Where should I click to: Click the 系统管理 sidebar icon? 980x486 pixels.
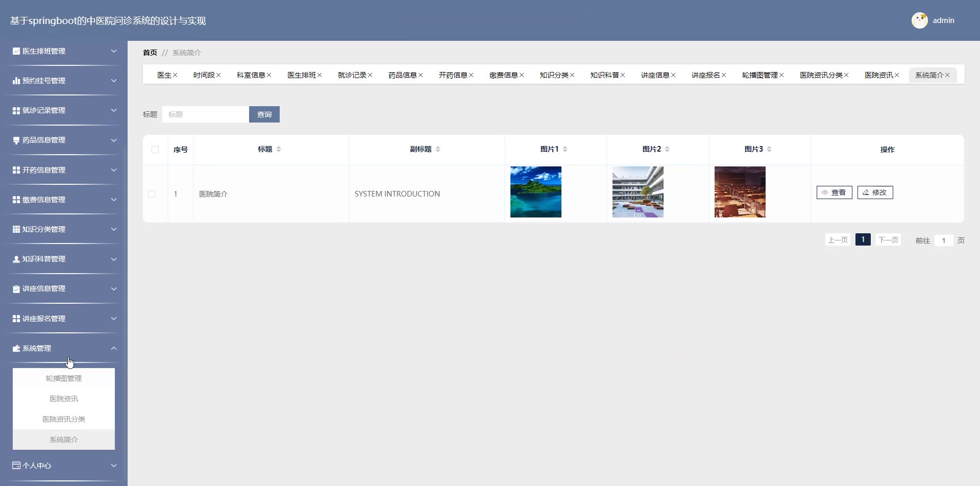click(x=16, y=348)
